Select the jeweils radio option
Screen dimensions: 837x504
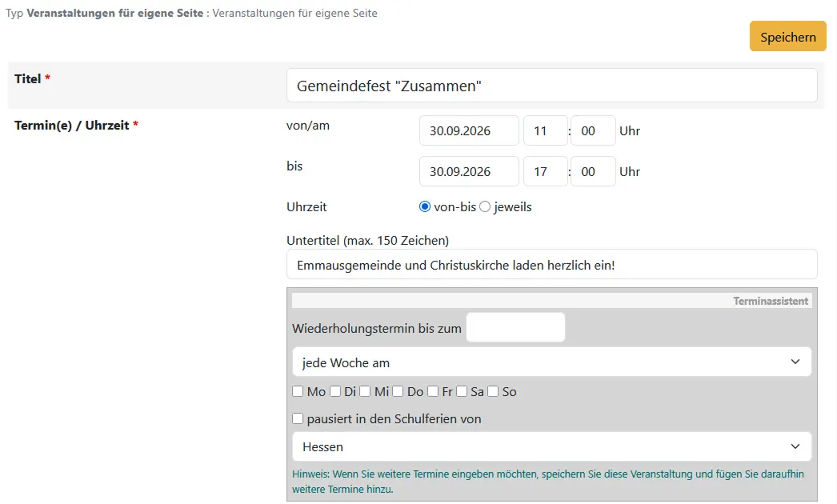[x=485, y=206]
